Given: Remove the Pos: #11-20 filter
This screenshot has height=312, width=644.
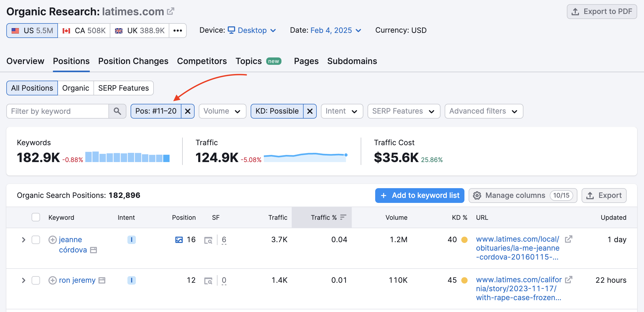Looking at the screenshot, I should (x=188, y=111).
